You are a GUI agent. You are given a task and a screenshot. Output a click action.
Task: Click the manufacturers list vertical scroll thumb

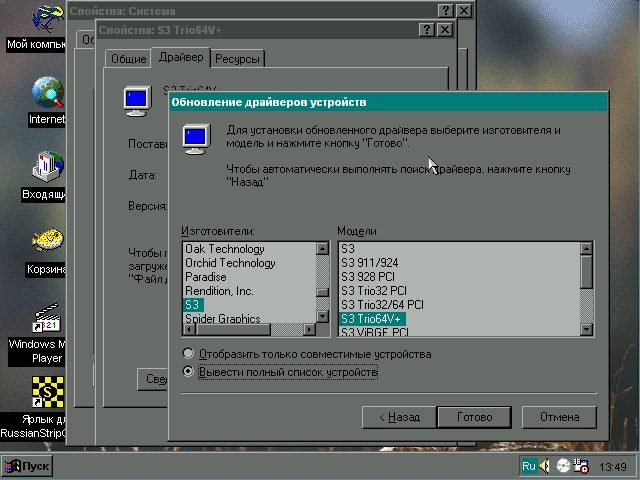322,292
